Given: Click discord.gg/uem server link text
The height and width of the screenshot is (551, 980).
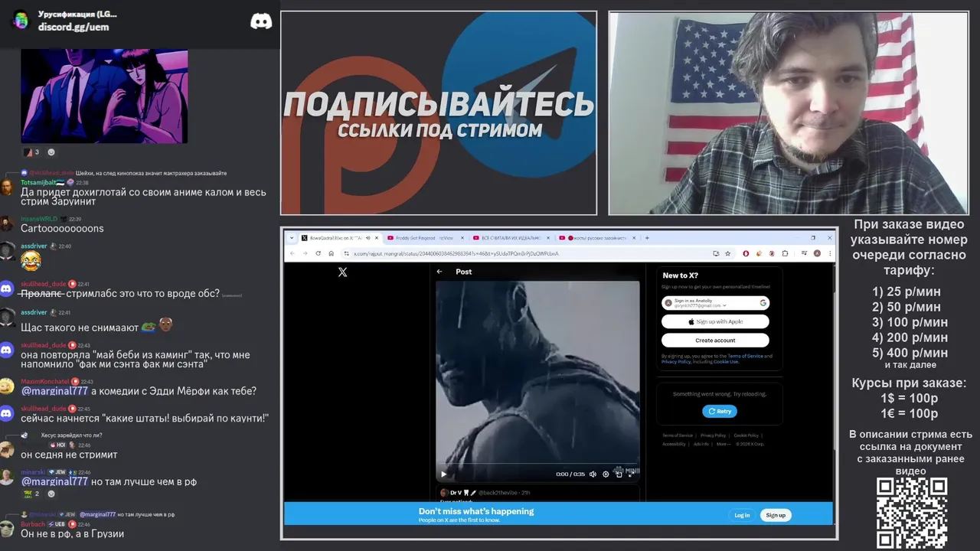Looking at the screenshot, I should point(73,27).
